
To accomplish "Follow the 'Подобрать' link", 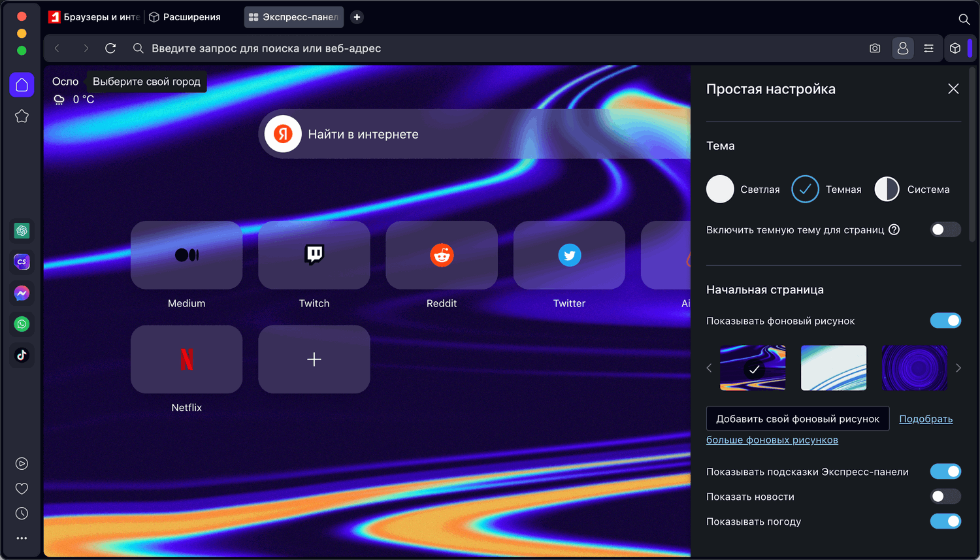I will tap(926, 419).
